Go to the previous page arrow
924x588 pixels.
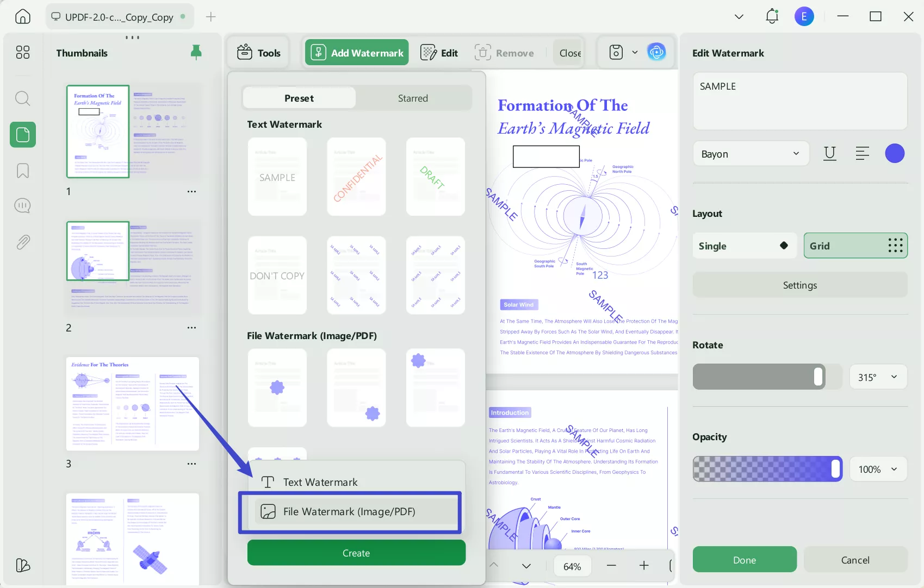494,565
